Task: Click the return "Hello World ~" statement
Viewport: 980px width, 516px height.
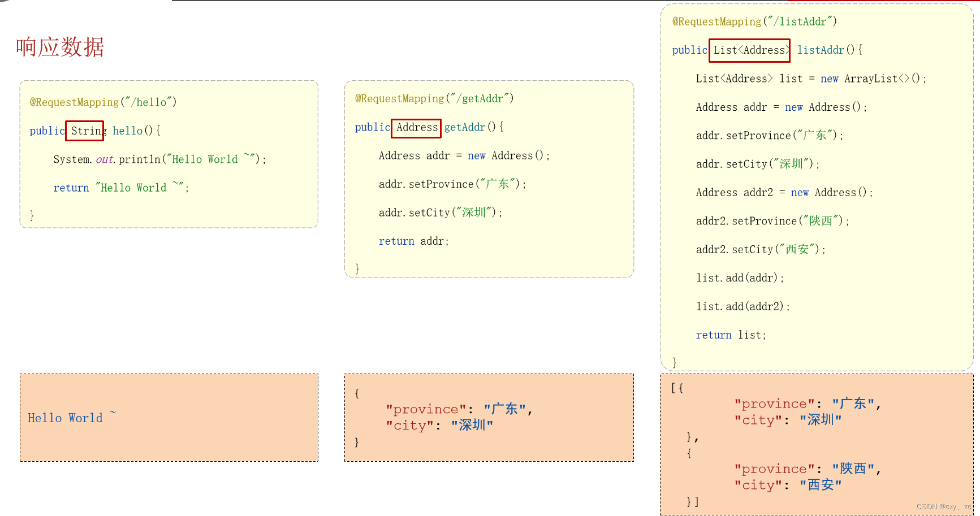Action: click(121, 188)
